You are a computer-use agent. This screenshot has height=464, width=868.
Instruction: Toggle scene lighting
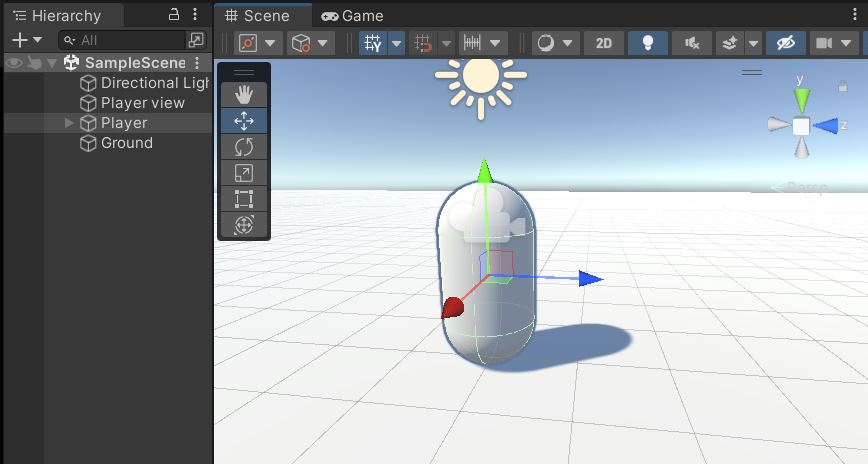[x=648, y=43]
